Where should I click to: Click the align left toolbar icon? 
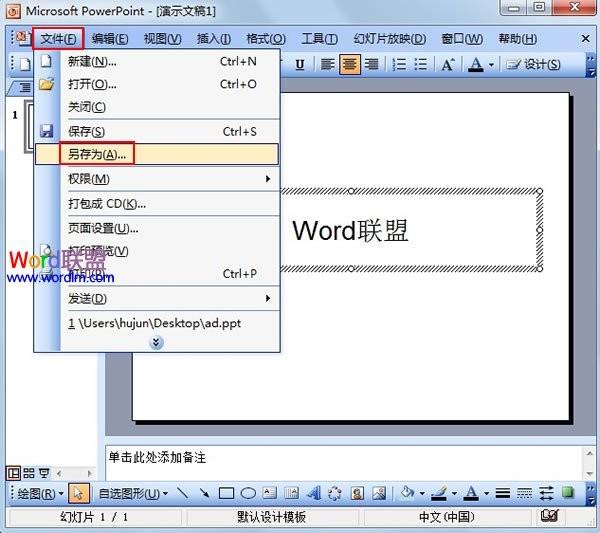tap(328, 64)
